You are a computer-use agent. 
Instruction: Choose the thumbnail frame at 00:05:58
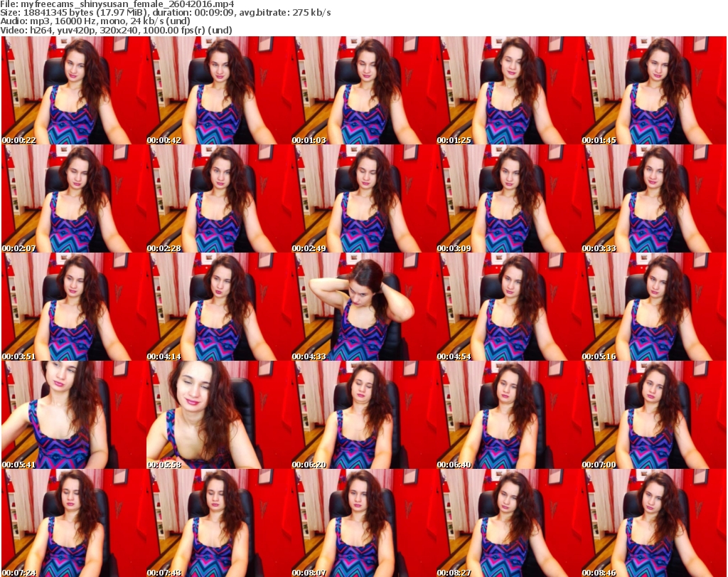pos(219,415)
